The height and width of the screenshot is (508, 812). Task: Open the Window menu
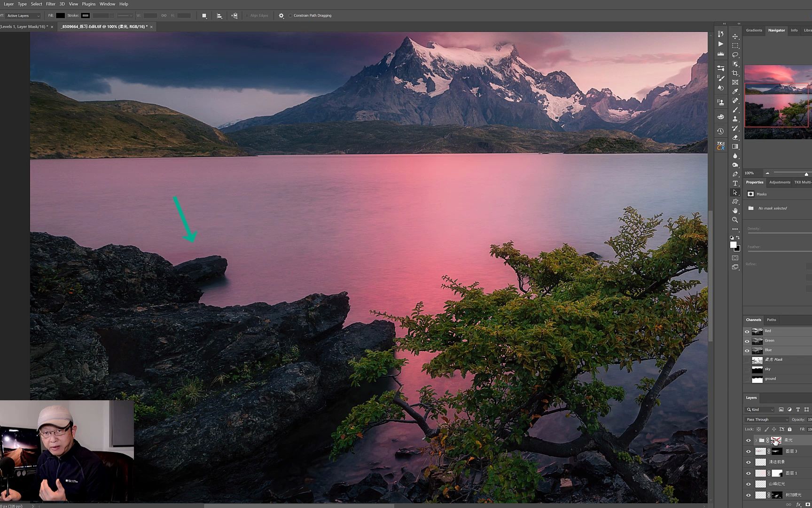tap(107, 4)
